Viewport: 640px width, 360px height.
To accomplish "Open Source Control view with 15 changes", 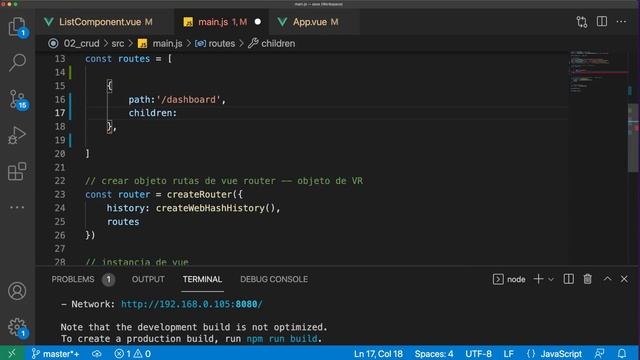I will tap(17, 99).
